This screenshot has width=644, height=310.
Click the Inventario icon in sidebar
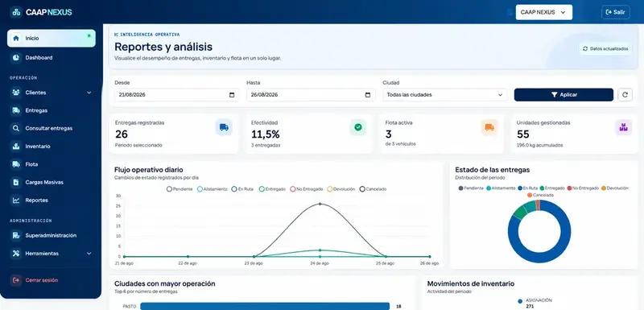[16, 147]
